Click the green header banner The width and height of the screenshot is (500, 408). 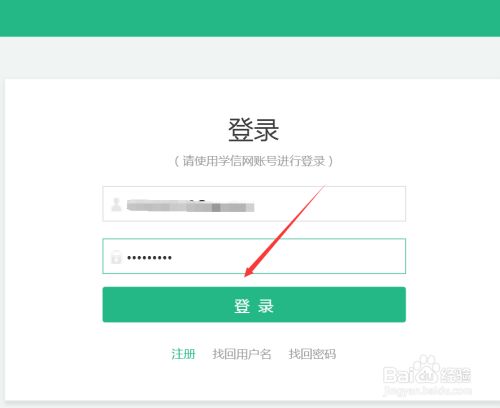tap(250, 18)
